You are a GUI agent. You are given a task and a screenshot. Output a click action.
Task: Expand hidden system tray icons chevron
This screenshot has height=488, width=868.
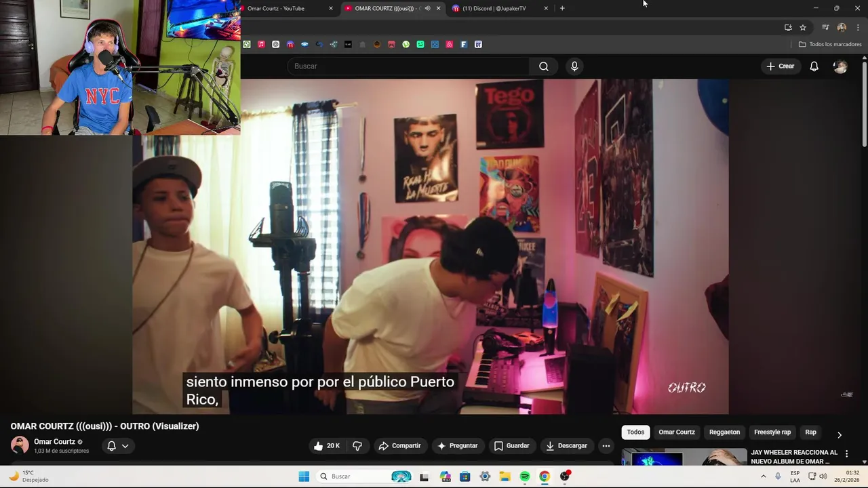click(763, 476)
